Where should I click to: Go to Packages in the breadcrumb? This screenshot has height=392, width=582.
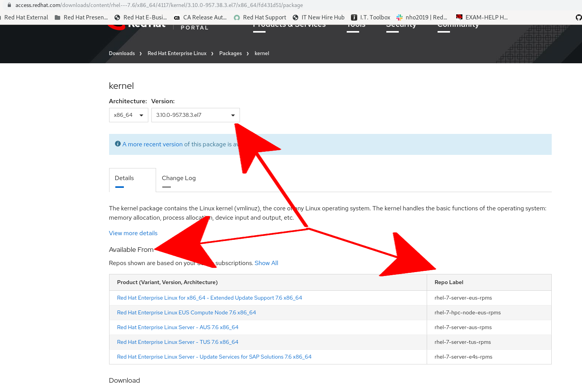point(230,54)
